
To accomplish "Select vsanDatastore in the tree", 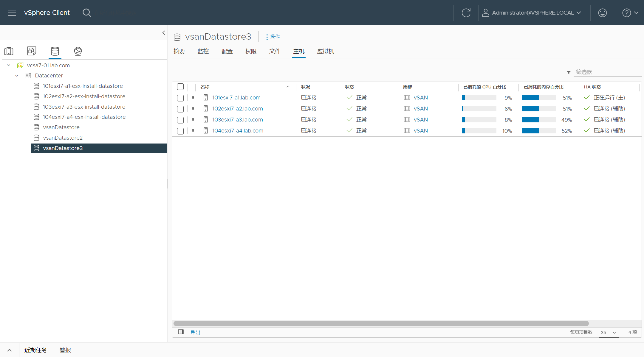I will point(61,127).
